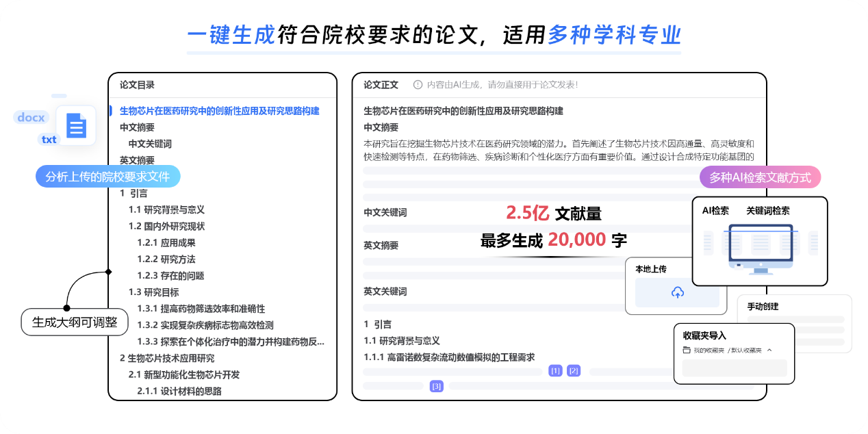Screen dimensions: 868x434
Task: Click citation marker [3]
Action: [436, 386]
